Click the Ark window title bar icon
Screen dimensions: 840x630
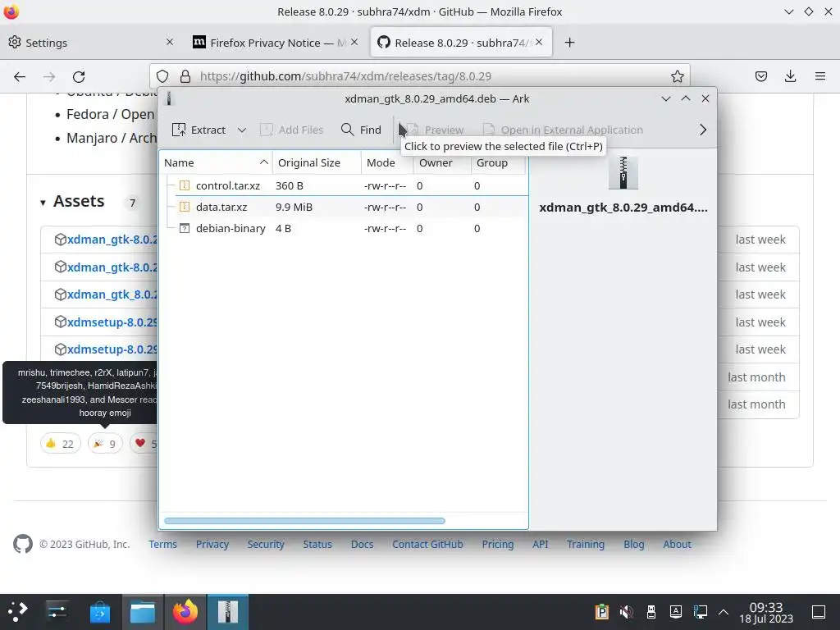click(169, 98)
